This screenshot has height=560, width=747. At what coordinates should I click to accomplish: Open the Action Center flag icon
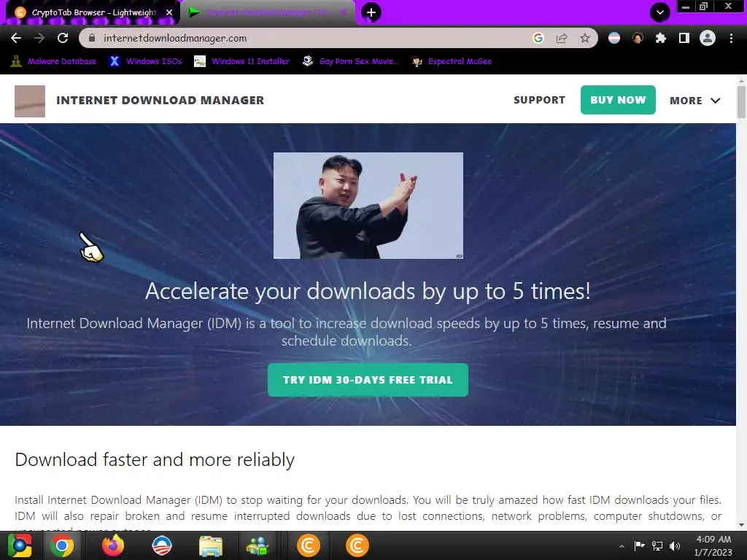[639, 545]
